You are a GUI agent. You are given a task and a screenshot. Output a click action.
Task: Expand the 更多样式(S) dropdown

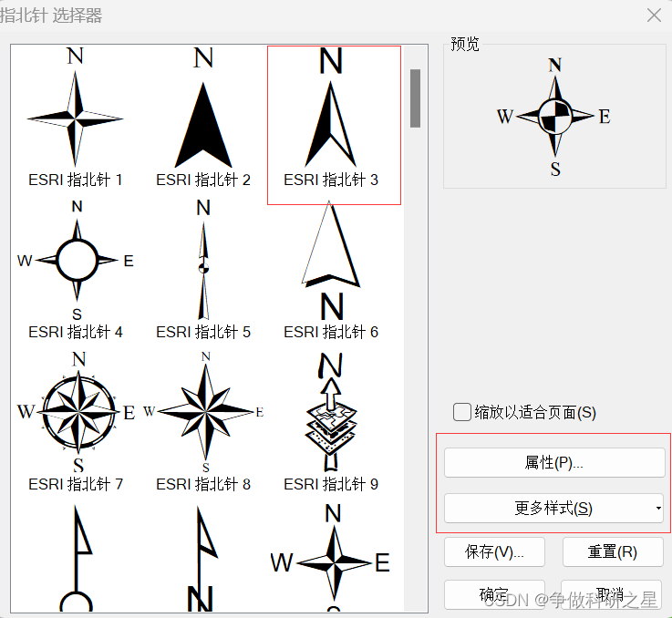coord(554,509)
